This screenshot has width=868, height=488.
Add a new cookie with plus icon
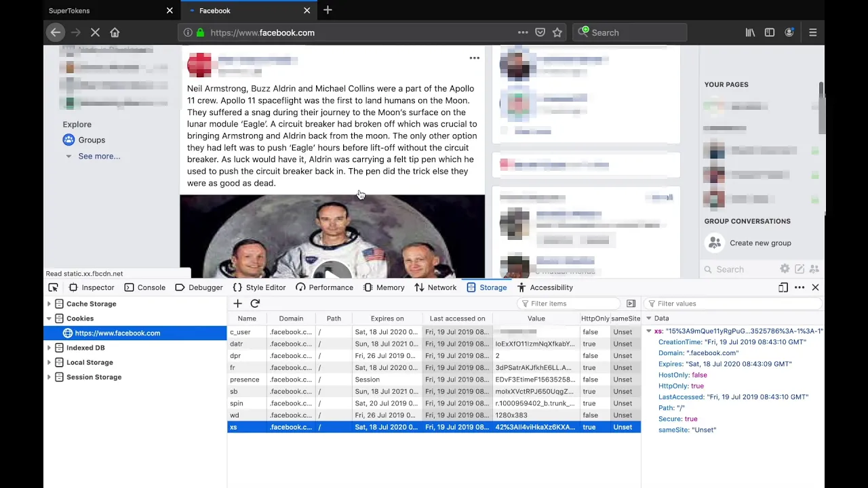[x=237, y=304]
